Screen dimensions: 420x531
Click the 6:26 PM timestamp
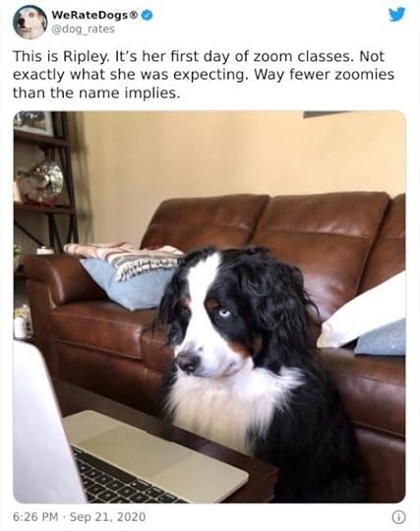tap(35, 517)
